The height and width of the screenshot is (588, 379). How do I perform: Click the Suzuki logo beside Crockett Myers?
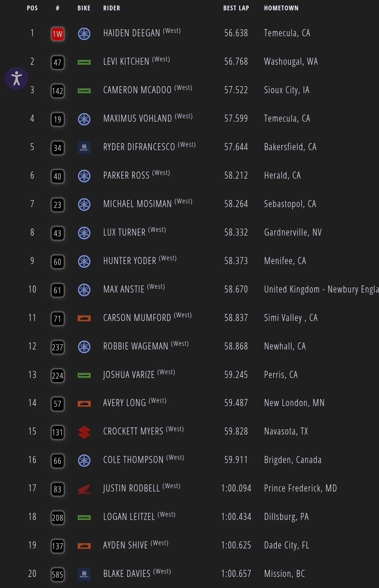[x=84, y=432]
